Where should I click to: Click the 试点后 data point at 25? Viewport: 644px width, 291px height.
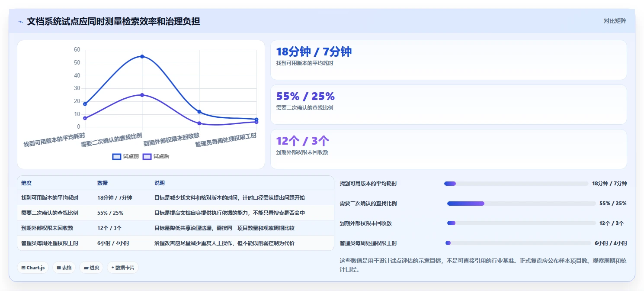coord(142,95)
